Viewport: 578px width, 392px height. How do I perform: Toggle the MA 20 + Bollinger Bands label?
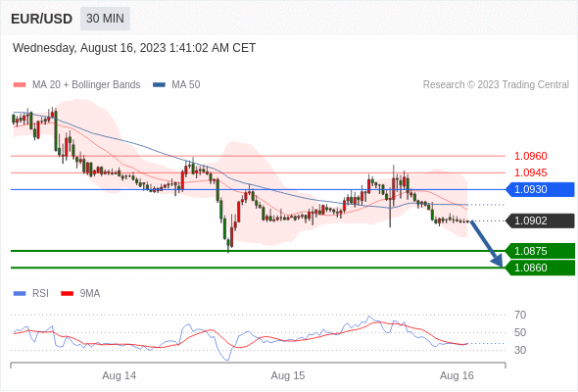86,85
